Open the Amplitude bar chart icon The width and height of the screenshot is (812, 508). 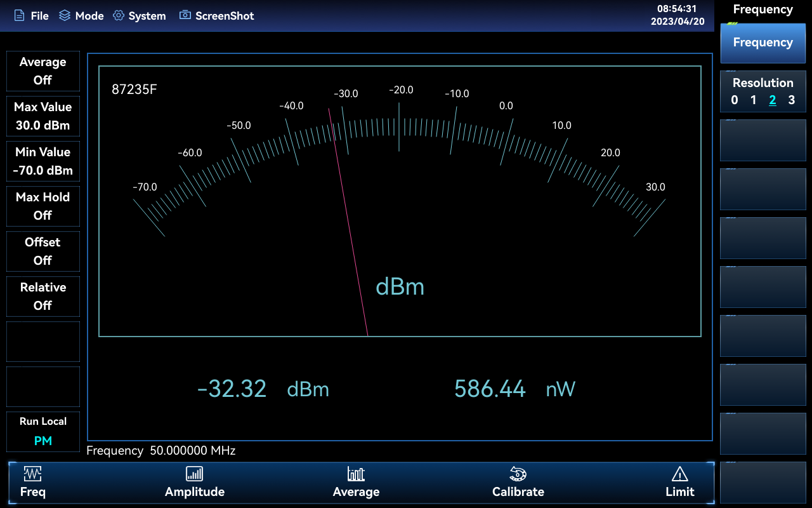194,474
